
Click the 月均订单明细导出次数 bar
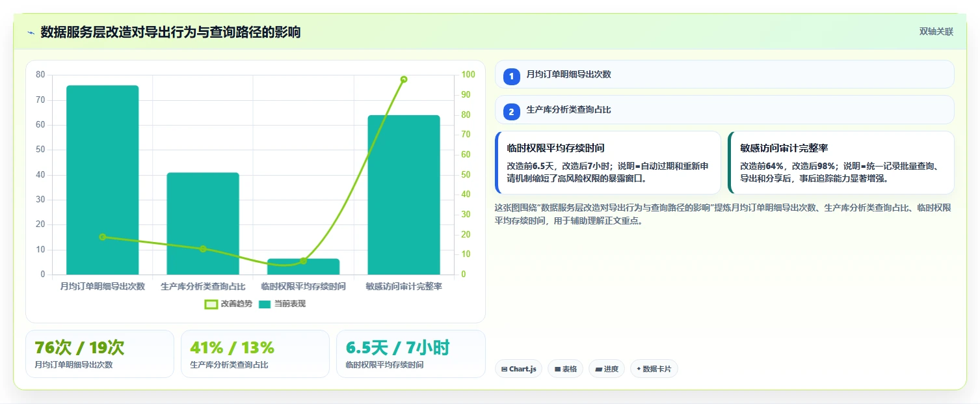[x=103, y=180]
